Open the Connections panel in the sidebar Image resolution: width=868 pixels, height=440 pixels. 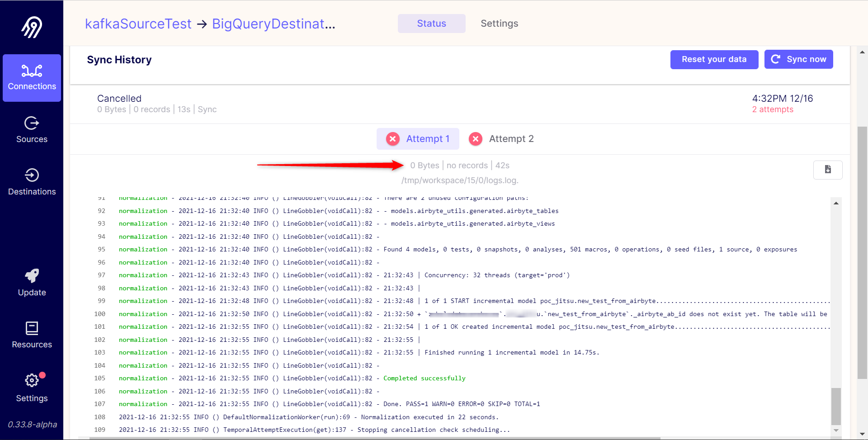point(32,77)
